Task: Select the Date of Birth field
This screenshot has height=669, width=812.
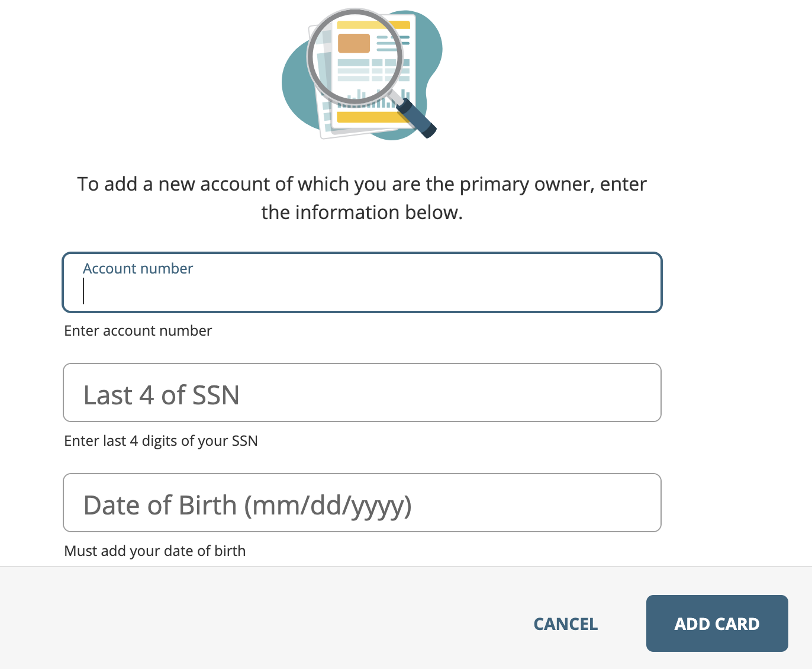Action: (362, 503)
